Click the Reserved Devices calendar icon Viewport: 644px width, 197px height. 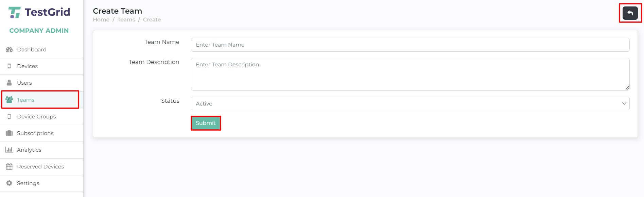coord(9,166)
